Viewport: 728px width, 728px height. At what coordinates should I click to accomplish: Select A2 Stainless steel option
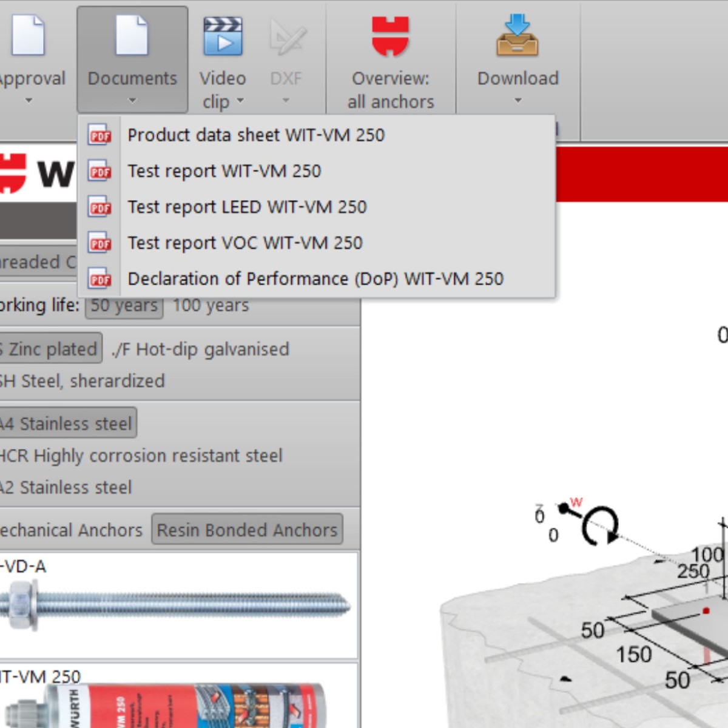tap(66, 487)
